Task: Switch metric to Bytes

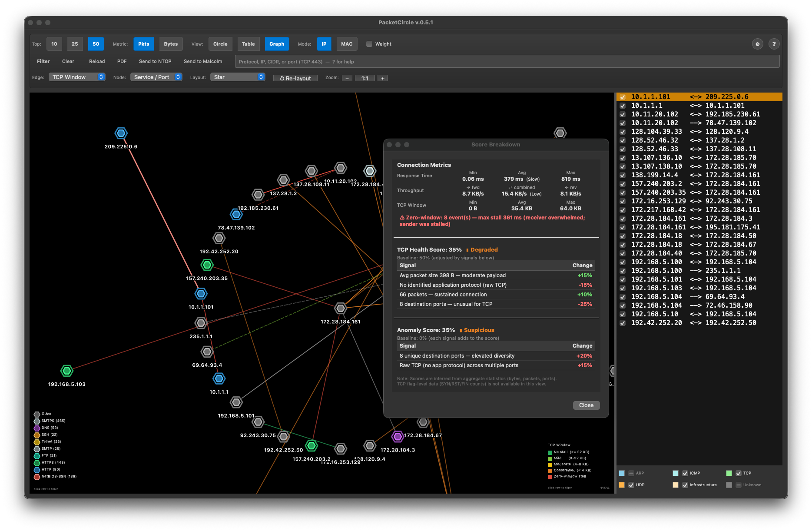Action: click(171, 44)
